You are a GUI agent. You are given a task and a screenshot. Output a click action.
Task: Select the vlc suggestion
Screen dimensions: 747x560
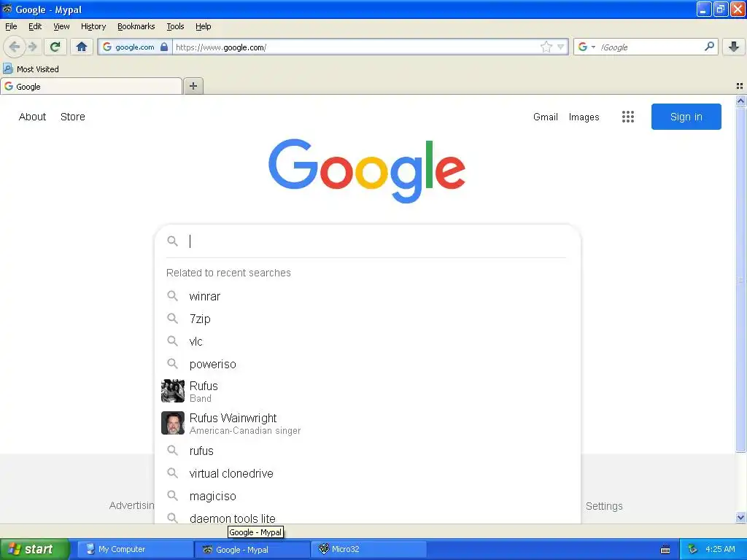point(368,341)
